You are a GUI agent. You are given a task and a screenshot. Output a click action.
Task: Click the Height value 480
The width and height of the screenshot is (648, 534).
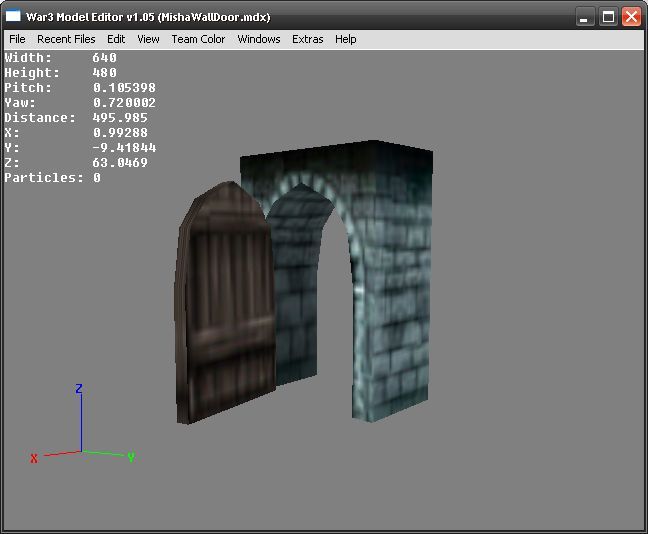point(105,73)
